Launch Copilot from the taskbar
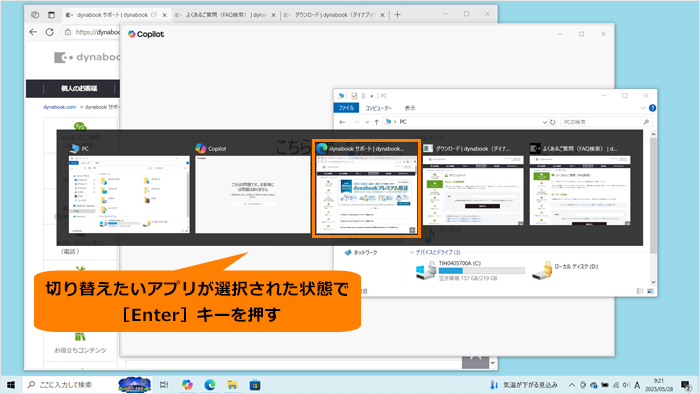 (x=187, y=385)
